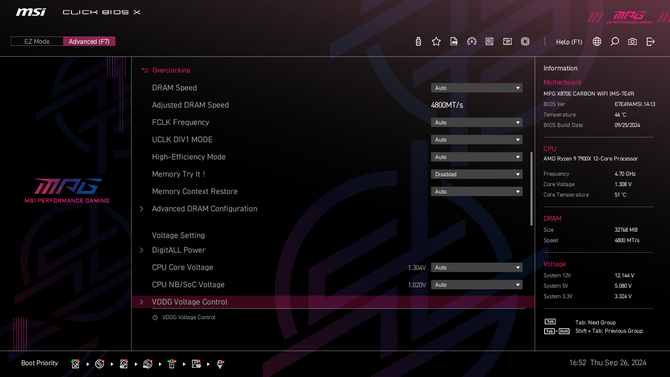Image resolution: width=670 pixels, height=377 pixels.
Task: Click the clock showing 16:52 Thu Sep 26, 2024
Action: [608, 363]
